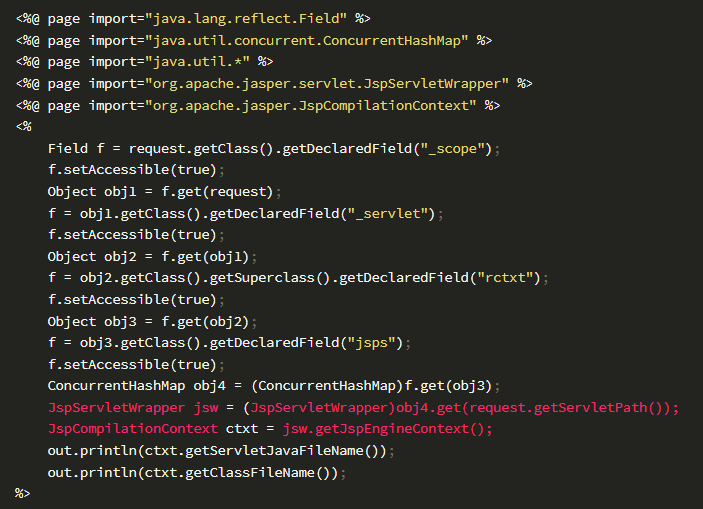Click the "jsps" string literal

click(372, 343)
